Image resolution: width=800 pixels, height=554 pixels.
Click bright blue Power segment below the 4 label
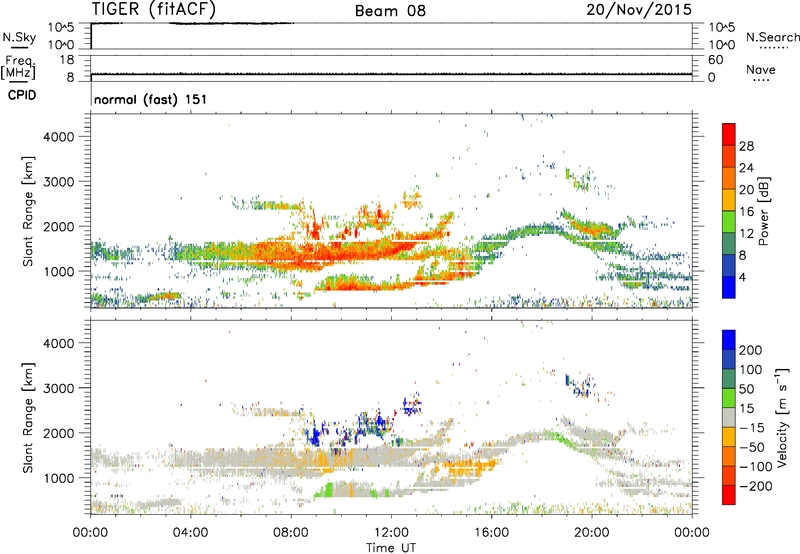729,287
